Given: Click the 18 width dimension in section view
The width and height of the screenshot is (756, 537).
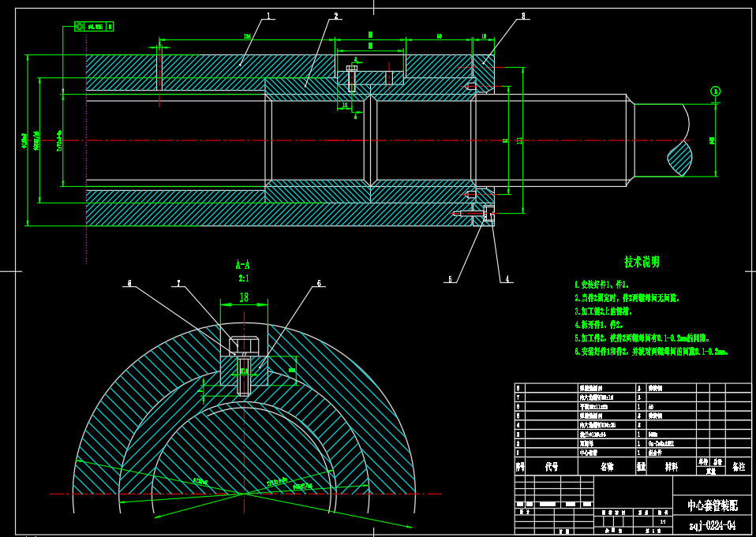Looking at the screenshot, I should click(244, 297).
